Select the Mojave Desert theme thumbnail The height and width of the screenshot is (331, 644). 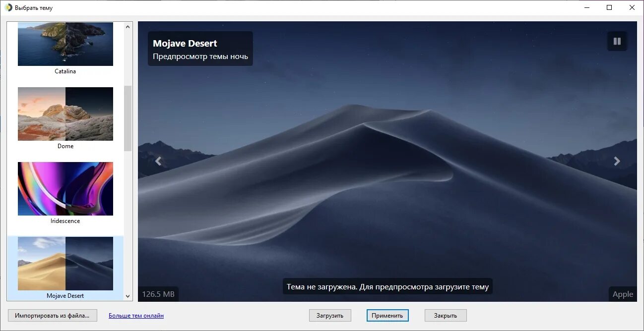pyautogui.click(x=65, y=264)
